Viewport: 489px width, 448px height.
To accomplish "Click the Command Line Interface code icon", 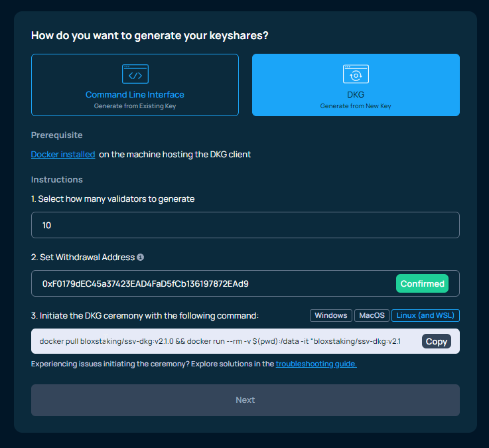I will click(135, 74).
